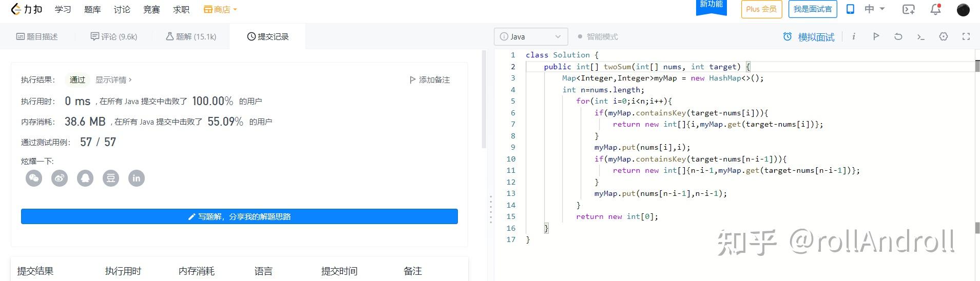
Task: Open the LeetCode 力扣 logo home
Action: [27, 9]
